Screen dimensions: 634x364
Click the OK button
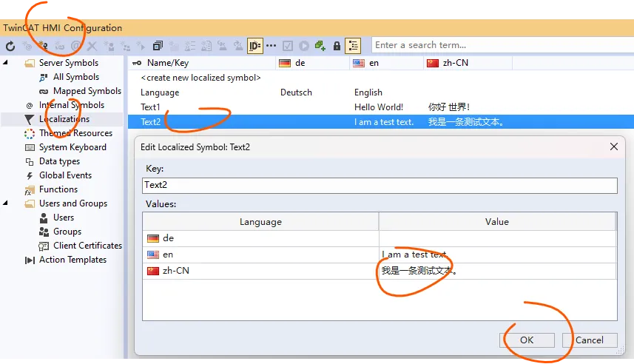click(527, 340)
